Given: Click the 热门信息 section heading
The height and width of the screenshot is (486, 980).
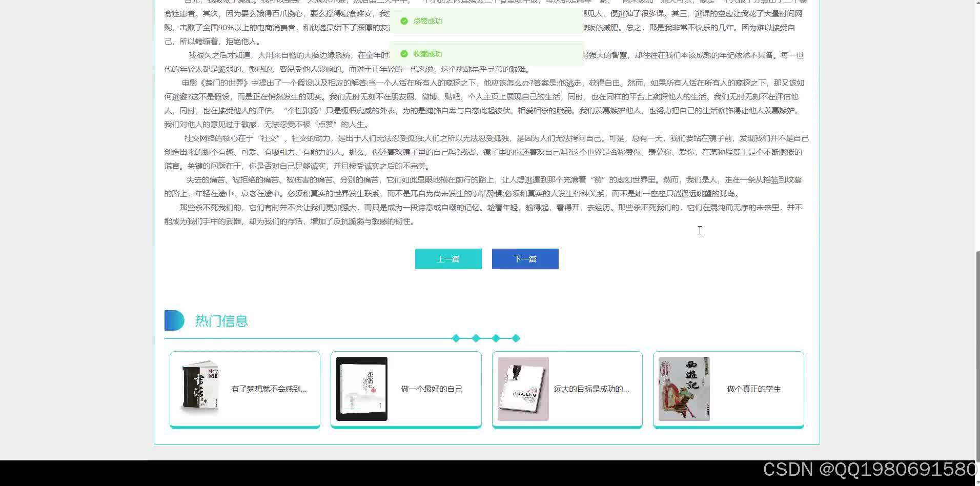Looking at the screenshot, I should pos(221,320).
